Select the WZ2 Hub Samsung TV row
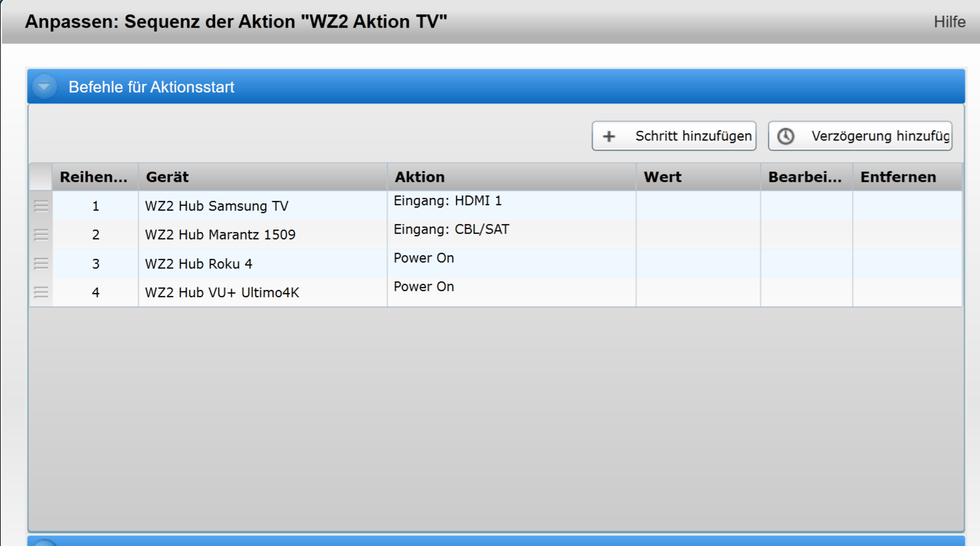Screen dimensions: 980x546 [x=216, y=206]
